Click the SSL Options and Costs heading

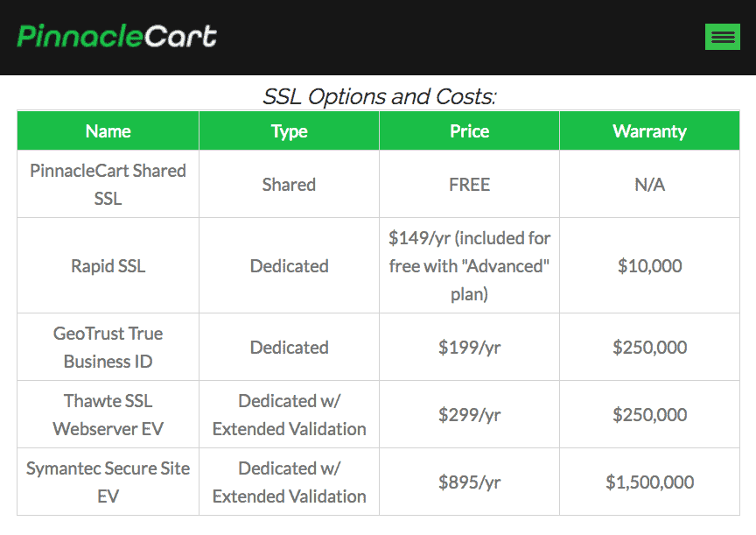click(380, 96)
